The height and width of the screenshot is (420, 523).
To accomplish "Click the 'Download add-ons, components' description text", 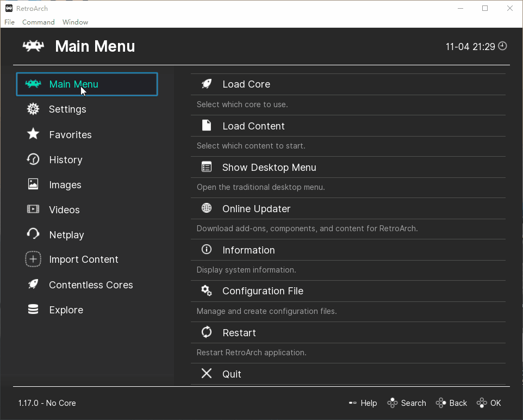I will coord(307,228).
